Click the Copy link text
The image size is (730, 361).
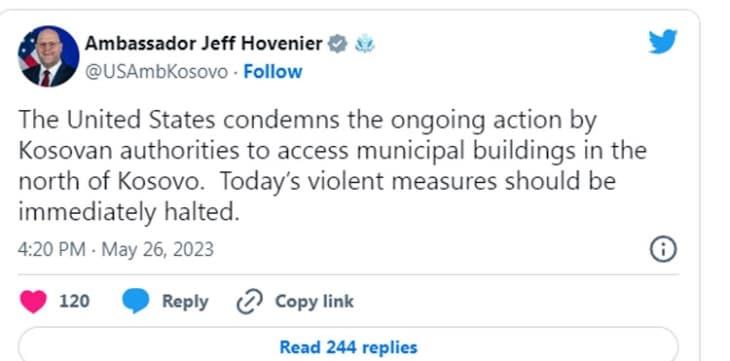[x=314, y=301]
